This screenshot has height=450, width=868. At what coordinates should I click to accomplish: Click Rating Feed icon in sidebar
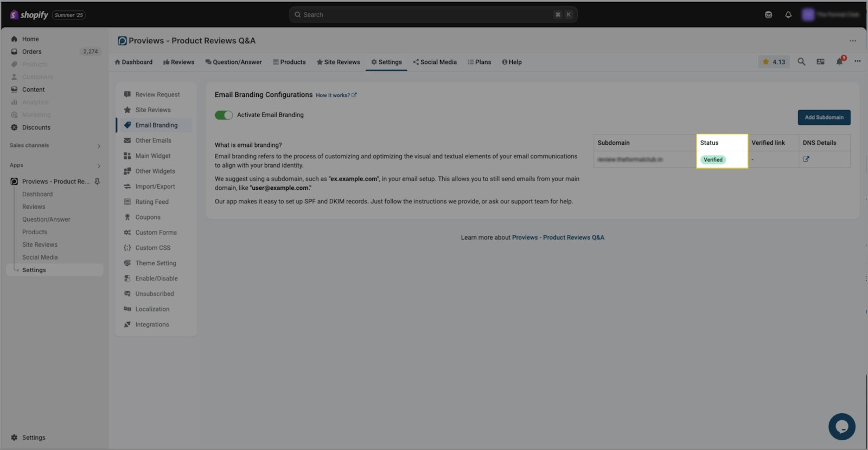(127, 202)
